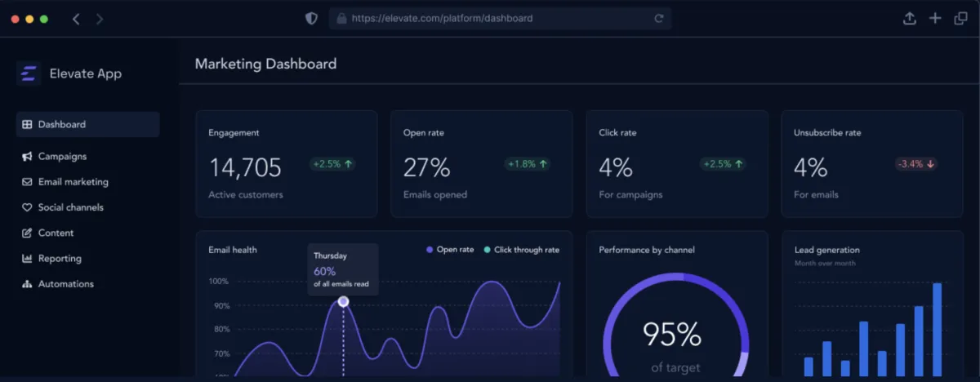
Task: Go forward with the browser forward arrow
Action: pyautogui.click(x=100, y=18)
